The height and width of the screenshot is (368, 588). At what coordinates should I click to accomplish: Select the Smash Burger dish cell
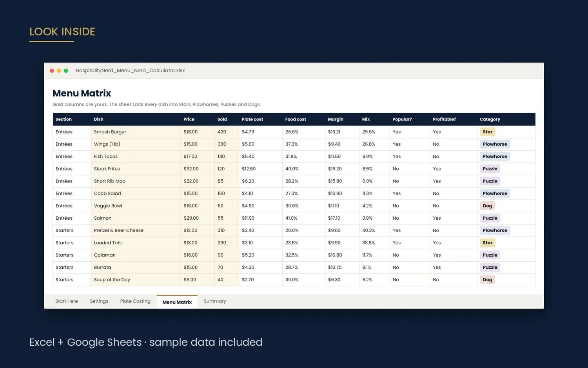tap(136, 132)
